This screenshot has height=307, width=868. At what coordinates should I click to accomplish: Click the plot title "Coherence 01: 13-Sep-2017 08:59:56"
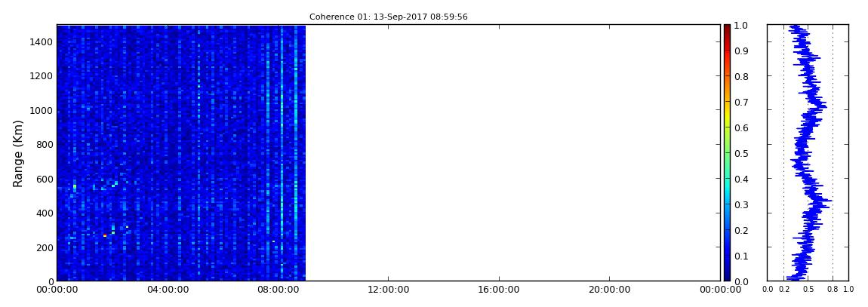tap(388, 17)
